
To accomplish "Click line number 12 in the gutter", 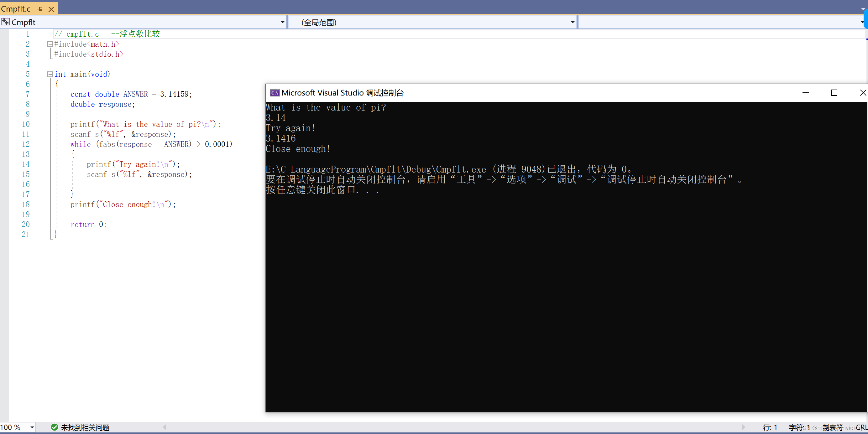I will (26, 144).
